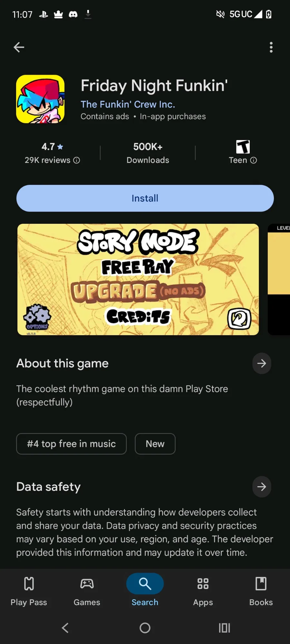
Task: Tap the Teen content rating icon
Action: click(243, 147)
